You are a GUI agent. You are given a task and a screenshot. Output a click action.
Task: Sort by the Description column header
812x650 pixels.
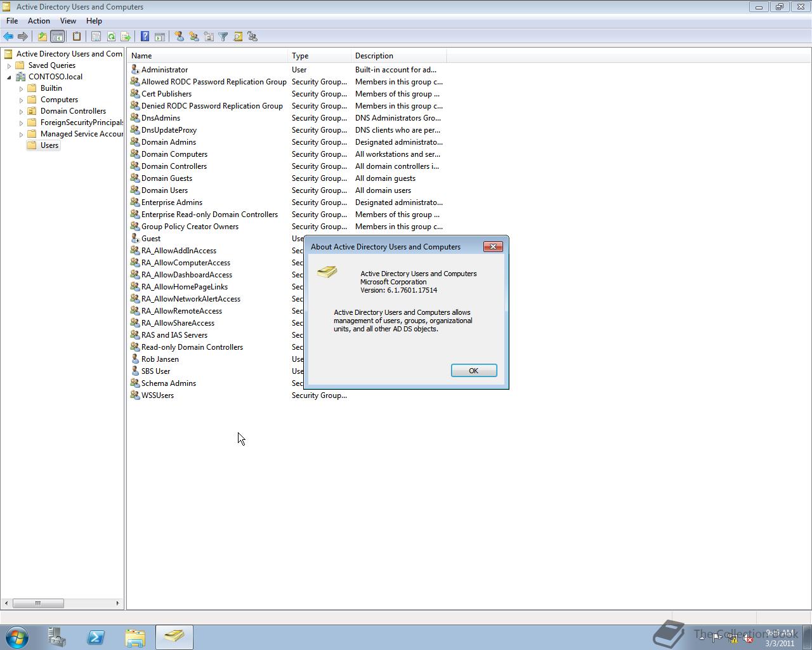(399, 56)
